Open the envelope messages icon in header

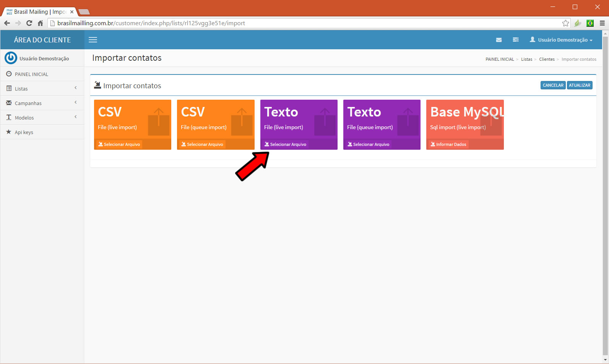499,40
